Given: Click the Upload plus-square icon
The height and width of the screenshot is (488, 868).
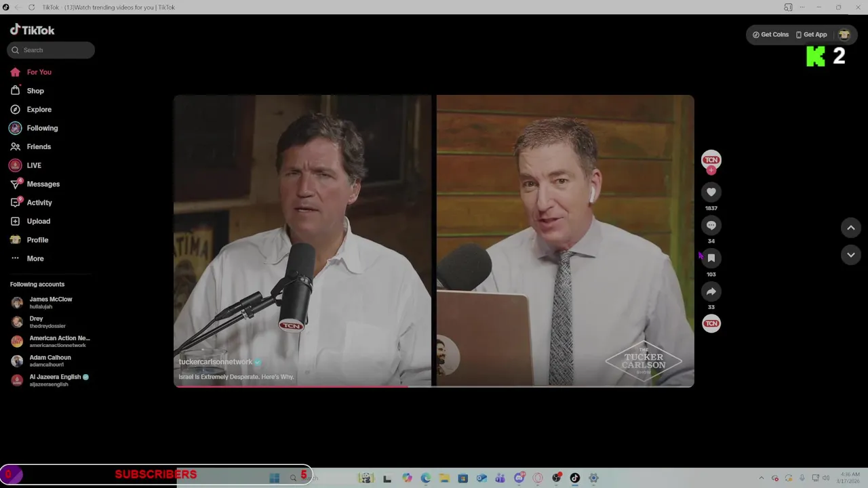Looking at the screenshot, I should (x=15, y=221).
